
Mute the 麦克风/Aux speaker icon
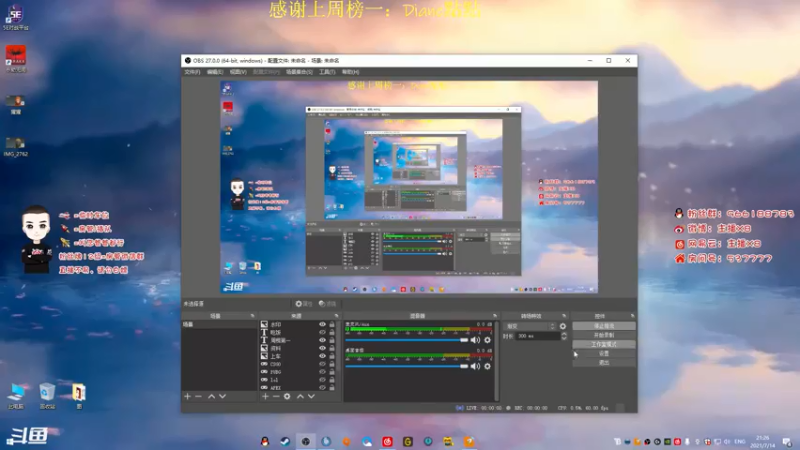(x=476, y=340)
